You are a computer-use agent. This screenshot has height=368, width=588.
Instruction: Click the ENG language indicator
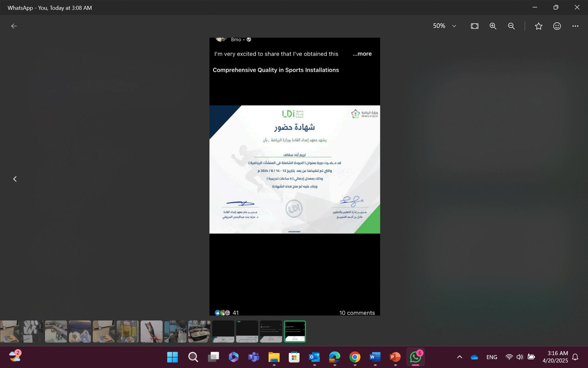491,357
